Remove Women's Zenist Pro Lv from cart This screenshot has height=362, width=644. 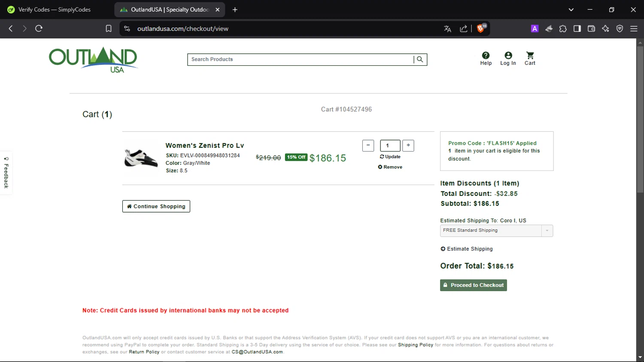390,167
